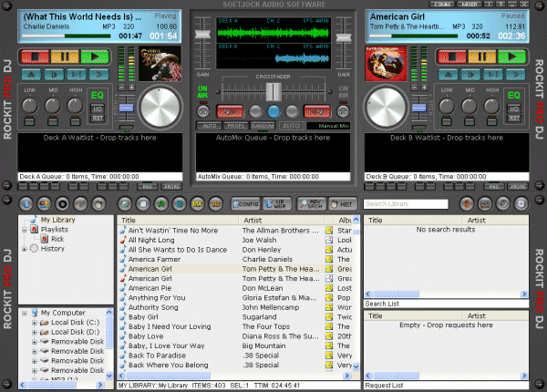The image size is (547, 392).
Task: Toggle Deck A MID kill switch
Action: tap(53, 121)
